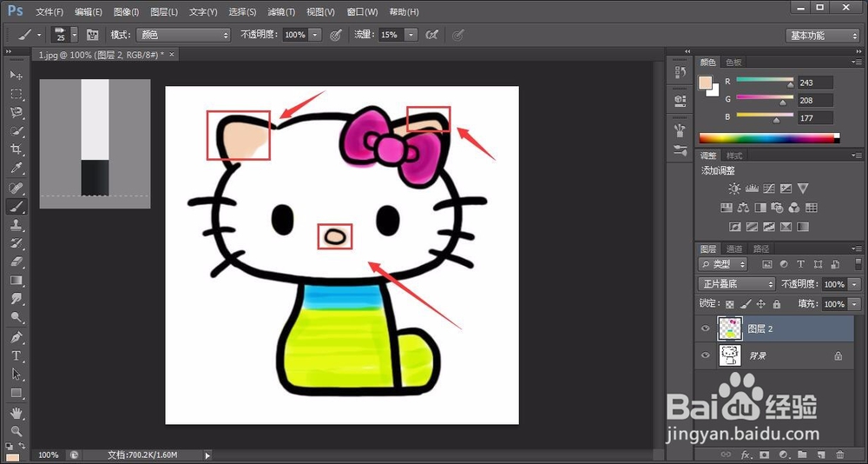The image size is (868, 464).
Task: Open the 基本功能 workspace dropdown
Action: click(822, 36)
